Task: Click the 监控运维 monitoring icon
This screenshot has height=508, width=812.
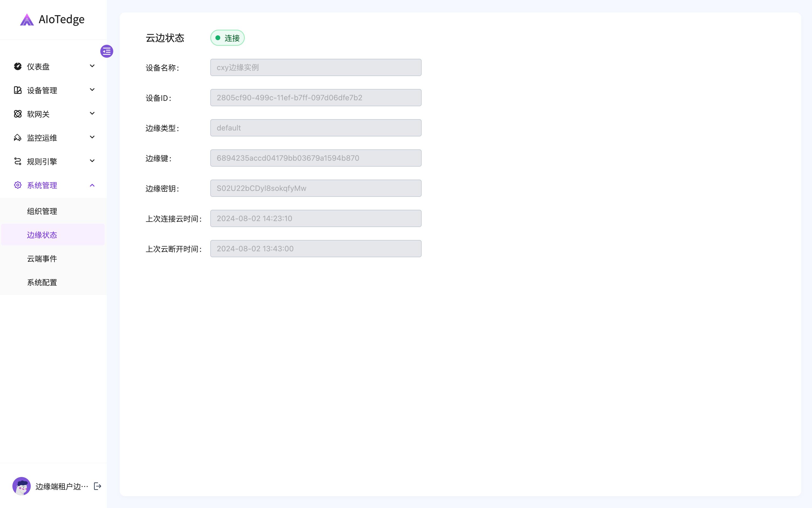Action: pyautogui.click(x=18, y=138)
